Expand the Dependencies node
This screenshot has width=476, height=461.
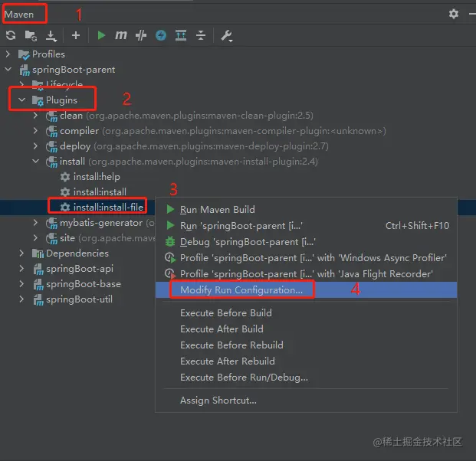click(21, 253)
